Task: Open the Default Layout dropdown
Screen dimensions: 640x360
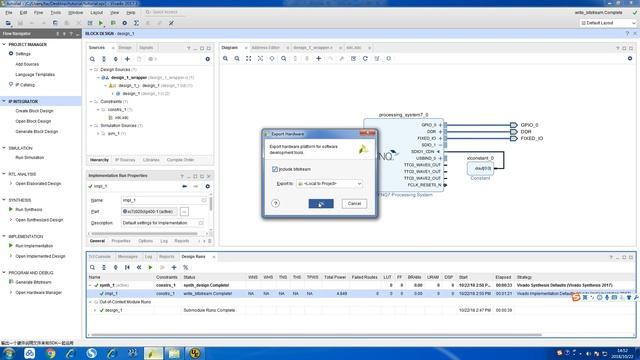Action: click(608, 23)
